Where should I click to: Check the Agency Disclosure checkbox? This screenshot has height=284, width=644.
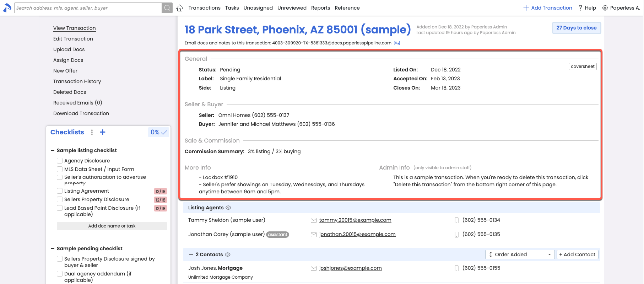click(60, 161)
